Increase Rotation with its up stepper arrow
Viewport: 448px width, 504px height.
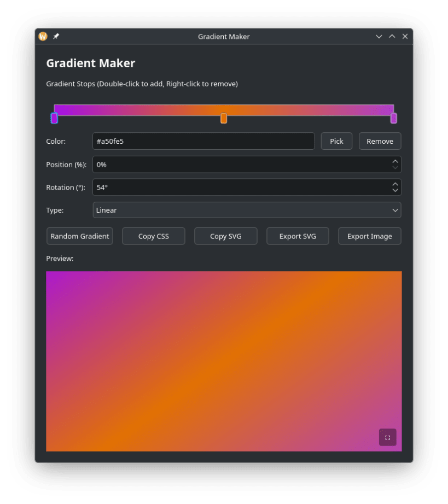(395, 184)
